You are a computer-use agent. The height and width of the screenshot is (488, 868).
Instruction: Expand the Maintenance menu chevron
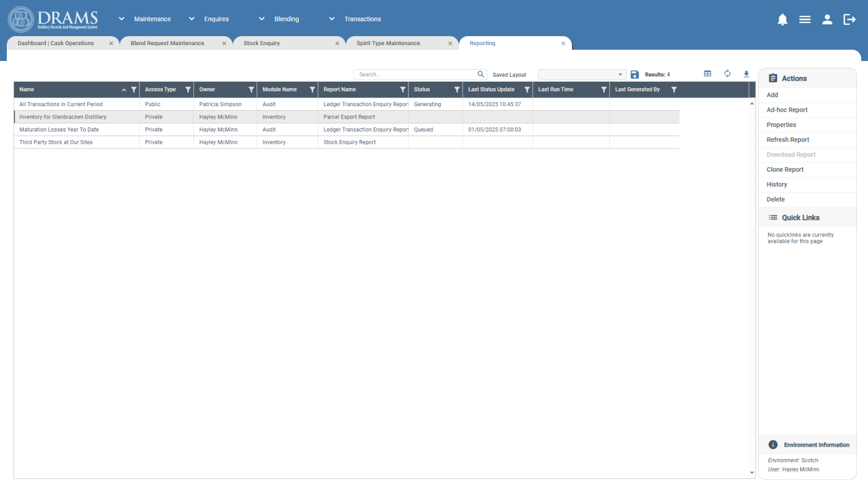click(x=121, y=19)
